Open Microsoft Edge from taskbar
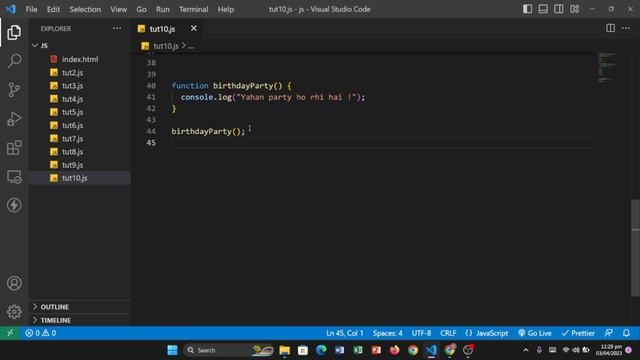 [x=321, y=350]
